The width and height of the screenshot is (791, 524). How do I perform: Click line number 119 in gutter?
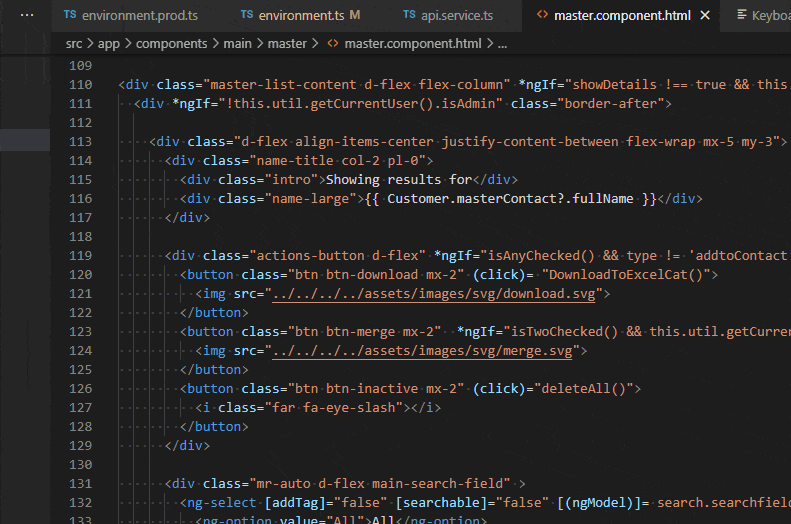(80, 256)
